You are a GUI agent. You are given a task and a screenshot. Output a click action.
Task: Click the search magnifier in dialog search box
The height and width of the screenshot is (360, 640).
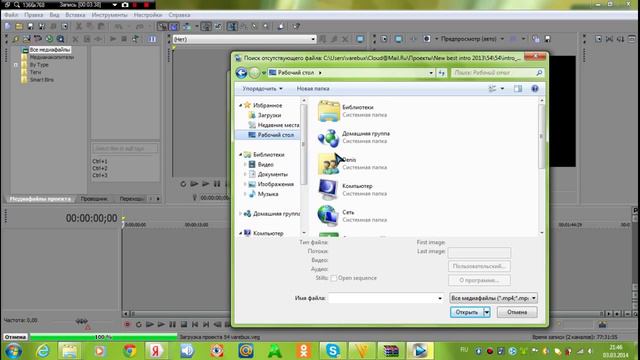539,73
